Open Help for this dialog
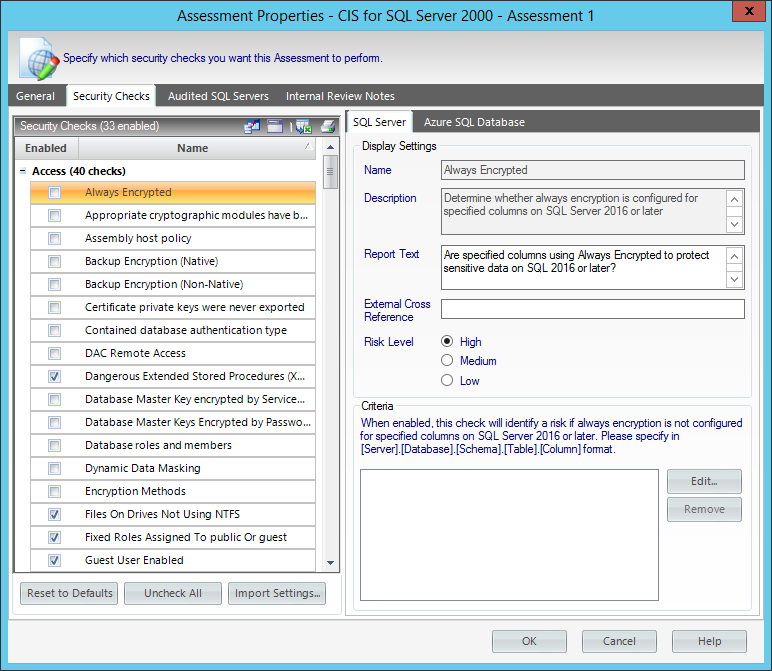The width and height of the screenshot is (772, 671). pyautogui.click(x=709, y=641)
